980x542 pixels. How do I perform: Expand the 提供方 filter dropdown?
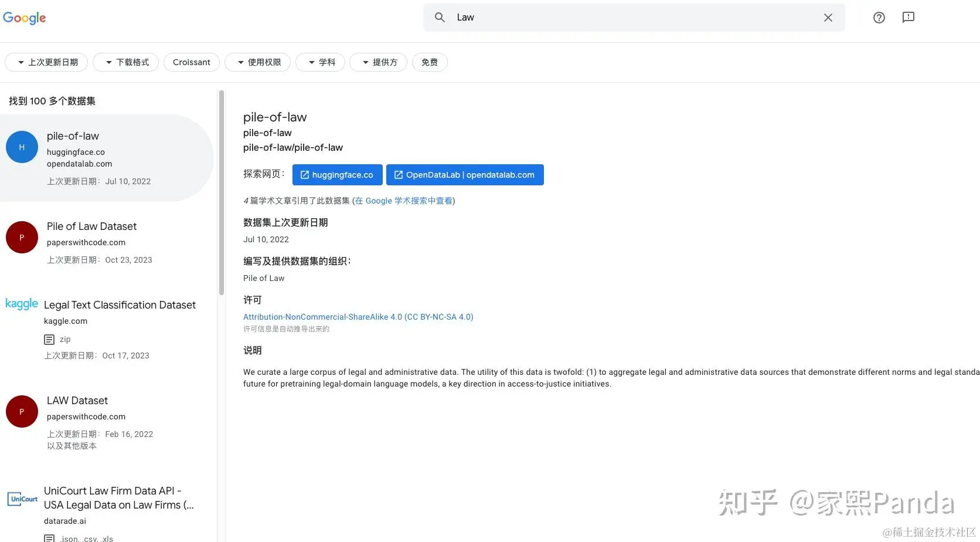click(x=378, y=62)
